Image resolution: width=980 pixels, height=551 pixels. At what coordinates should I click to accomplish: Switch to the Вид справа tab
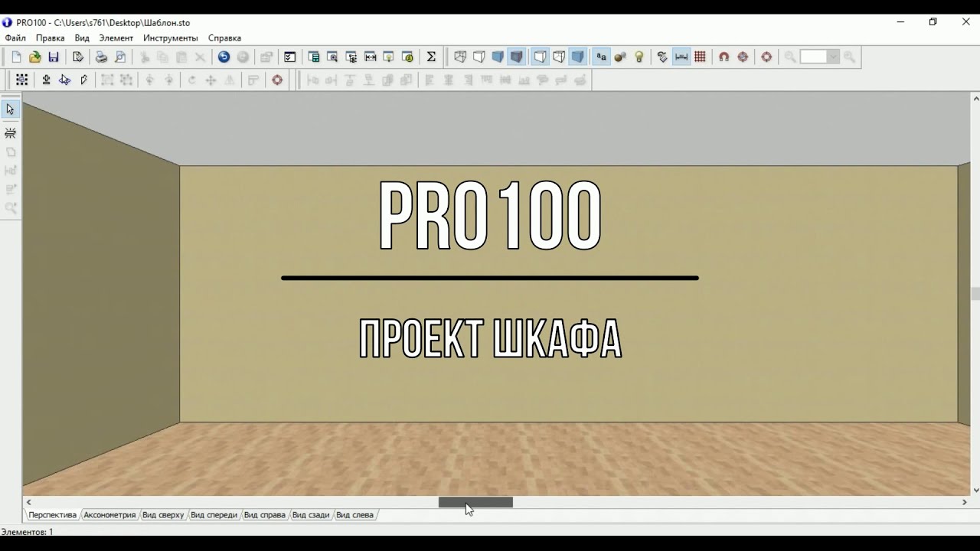coord(265,515)
